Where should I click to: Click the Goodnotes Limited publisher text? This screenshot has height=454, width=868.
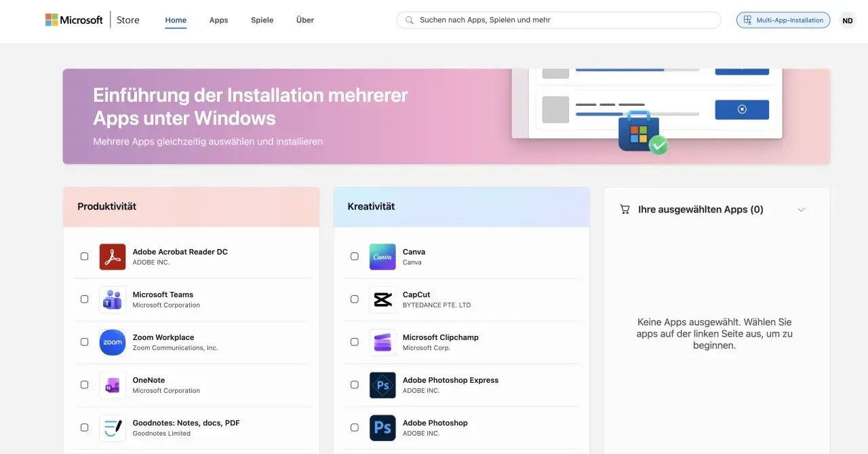tap(161, 434)
